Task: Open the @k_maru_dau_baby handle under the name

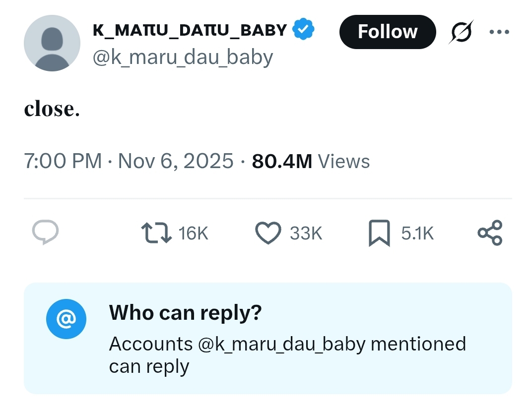Action: click(x=183, y=57)
